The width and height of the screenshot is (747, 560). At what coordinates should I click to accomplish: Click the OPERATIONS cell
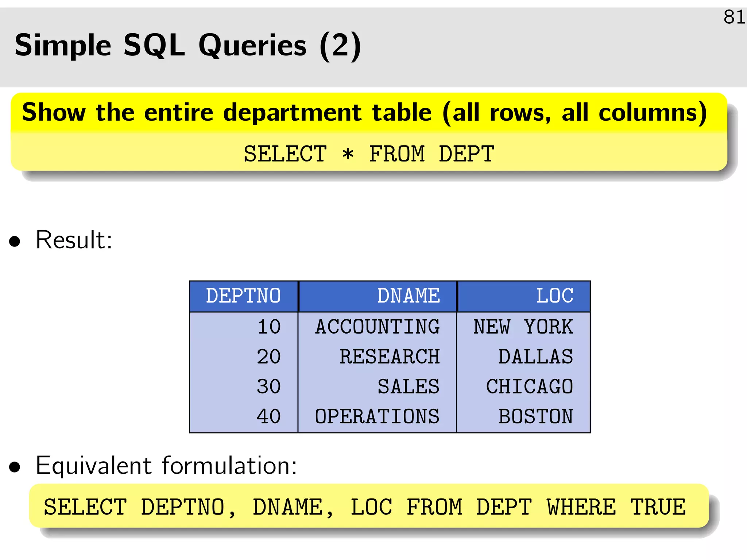coord(378,416)
